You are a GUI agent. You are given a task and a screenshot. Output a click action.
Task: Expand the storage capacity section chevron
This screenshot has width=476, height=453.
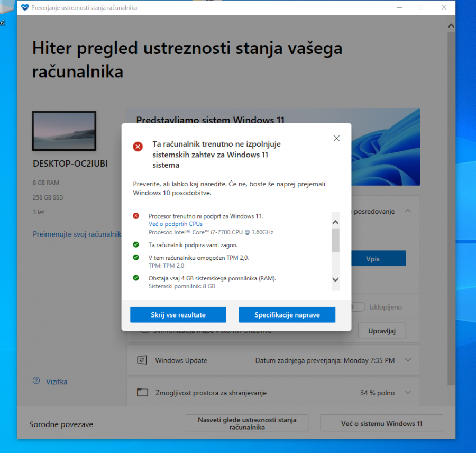[408, 393]
